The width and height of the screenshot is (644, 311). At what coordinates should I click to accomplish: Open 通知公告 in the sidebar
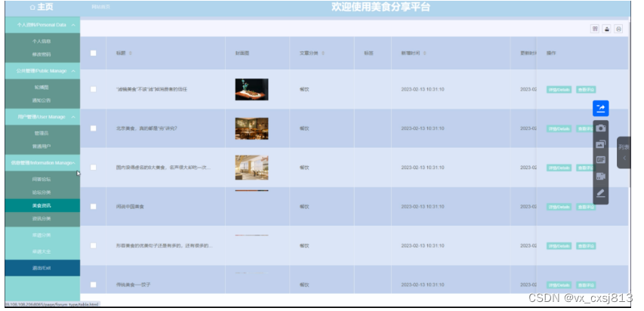click(42, 100)
